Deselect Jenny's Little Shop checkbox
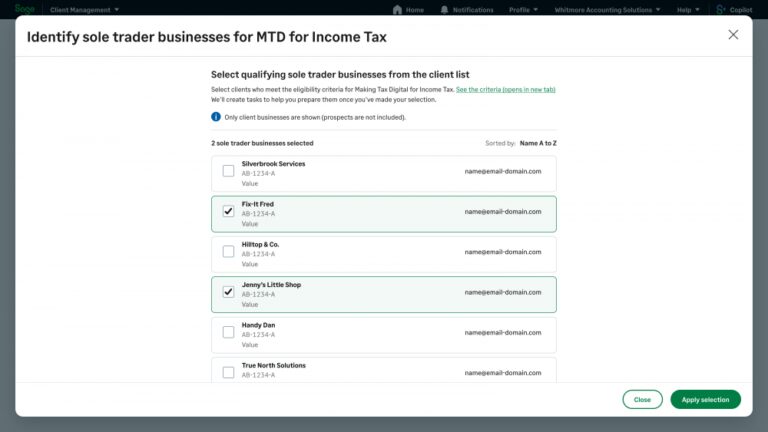Image resolution: width=768 pixels, height=432 pixels. tap(228, 292)
